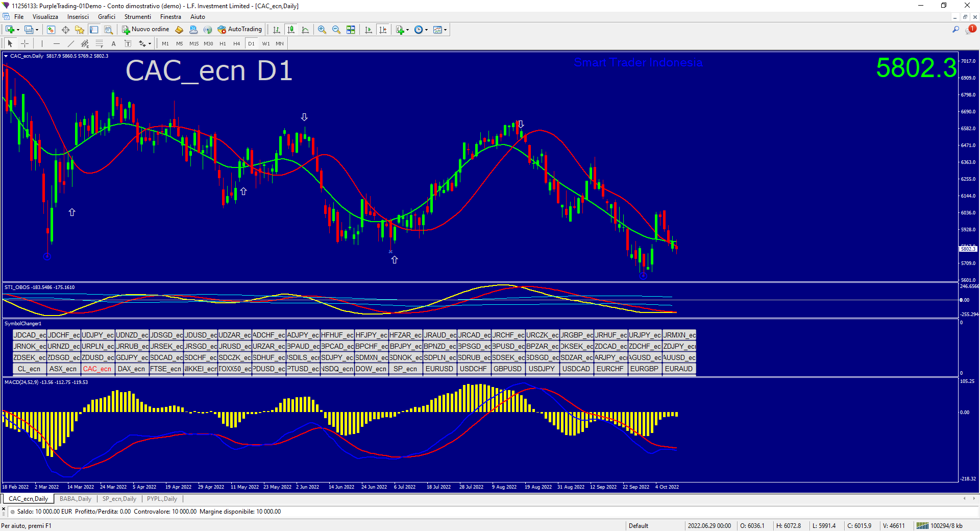Select the cursor pointer tool
The width and height of the screenshot is (980, 531).
pyautogui.click(x=10, y=44)
